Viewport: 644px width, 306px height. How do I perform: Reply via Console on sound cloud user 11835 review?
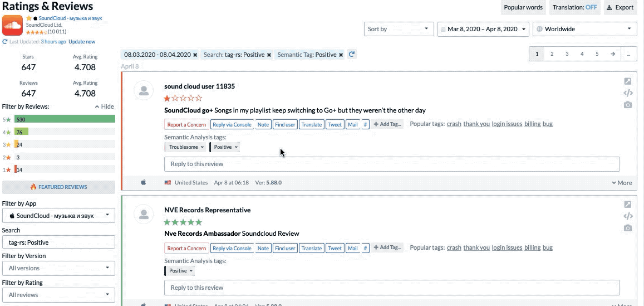coord(232,124)
